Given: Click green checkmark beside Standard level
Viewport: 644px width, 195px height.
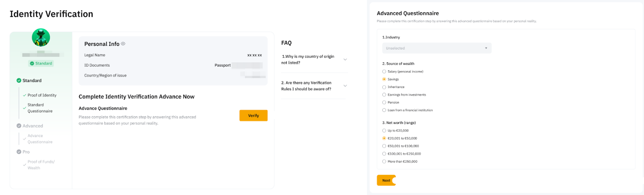Looking at the screenshot, I should (x=19, y=80).
